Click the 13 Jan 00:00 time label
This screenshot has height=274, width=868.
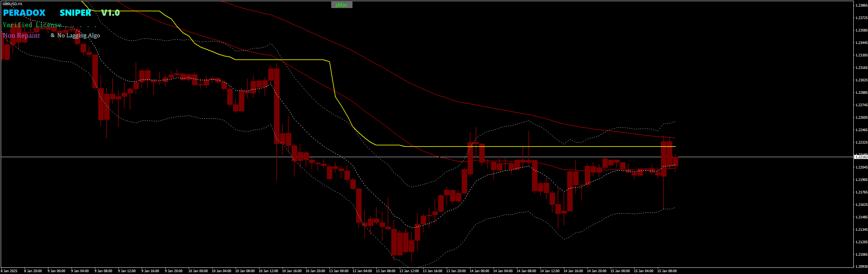pyautogui.click(x=339, y=271)
